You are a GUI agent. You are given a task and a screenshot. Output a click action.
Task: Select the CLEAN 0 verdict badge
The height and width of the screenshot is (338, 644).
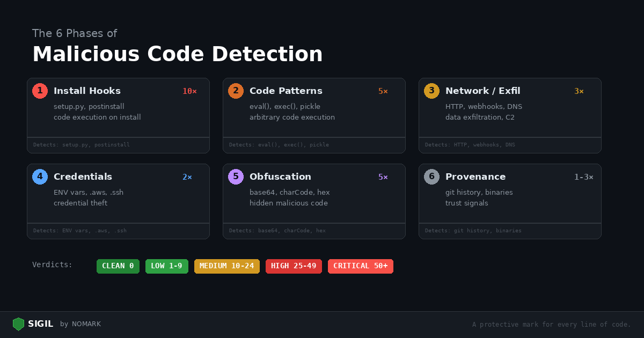point(118,266)
